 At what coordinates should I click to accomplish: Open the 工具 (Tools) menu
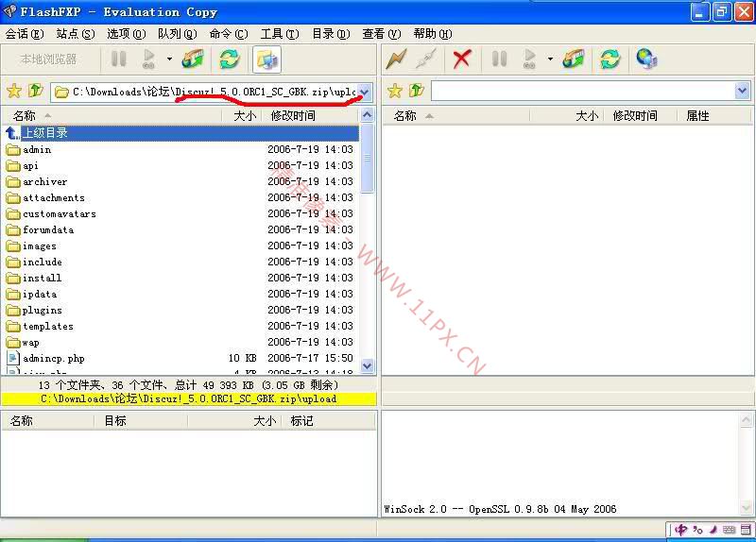pyautogui.click(x=279, y=34)
